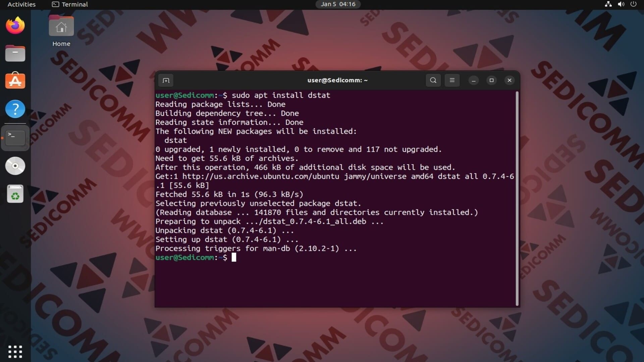Open the Activities overview

point(21,4)
